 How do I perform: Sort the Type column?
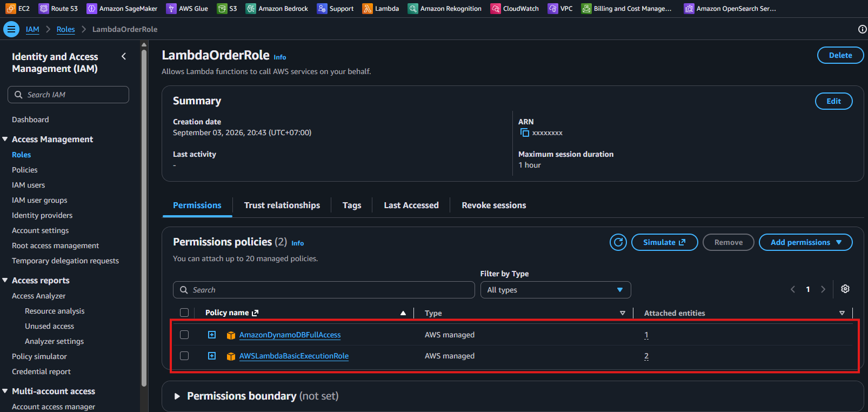point(623,313)
